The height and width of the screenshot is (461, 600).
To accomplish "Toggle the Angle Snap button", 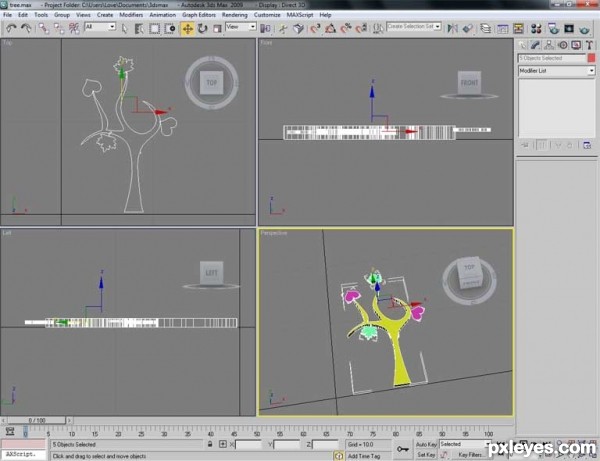I will click(331, 29).
